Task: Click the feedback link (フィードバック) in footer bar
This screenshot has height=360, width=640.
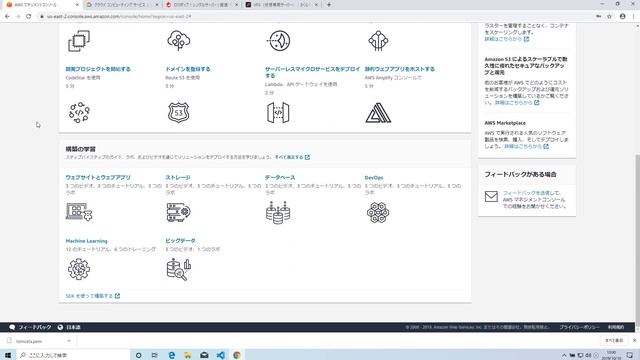Action: tap(34, 327)
